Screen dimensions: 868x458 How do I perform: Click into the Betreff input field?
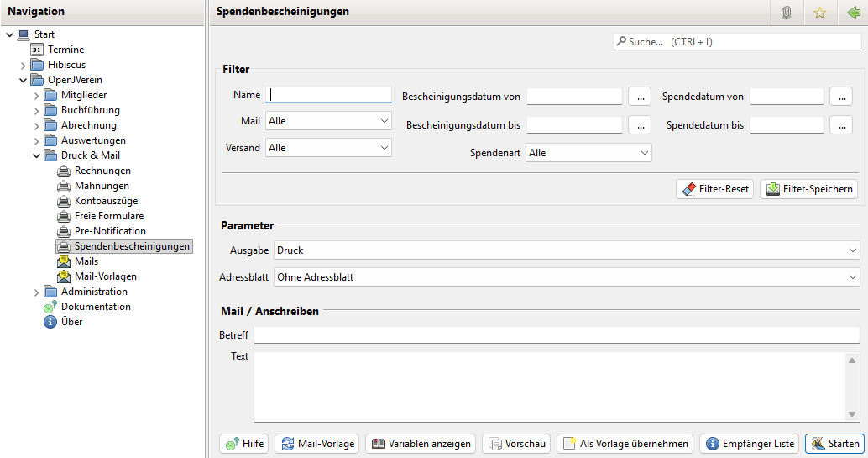pos(554,335)
